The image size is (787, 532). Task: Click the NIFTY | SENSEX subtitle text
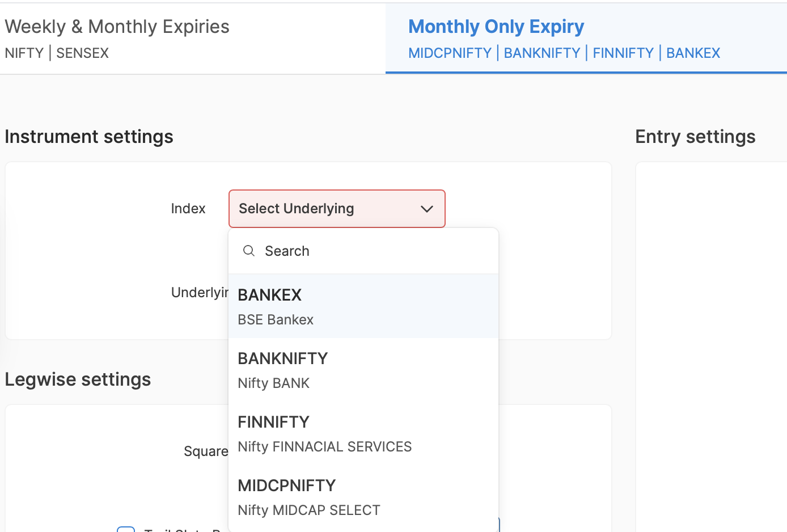click(57, 53)
